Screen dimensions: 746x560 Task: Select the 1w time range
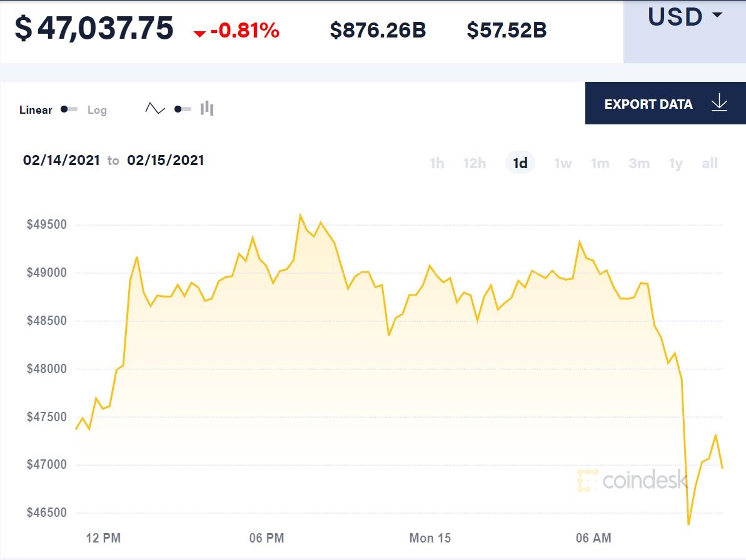coord(562,163)
